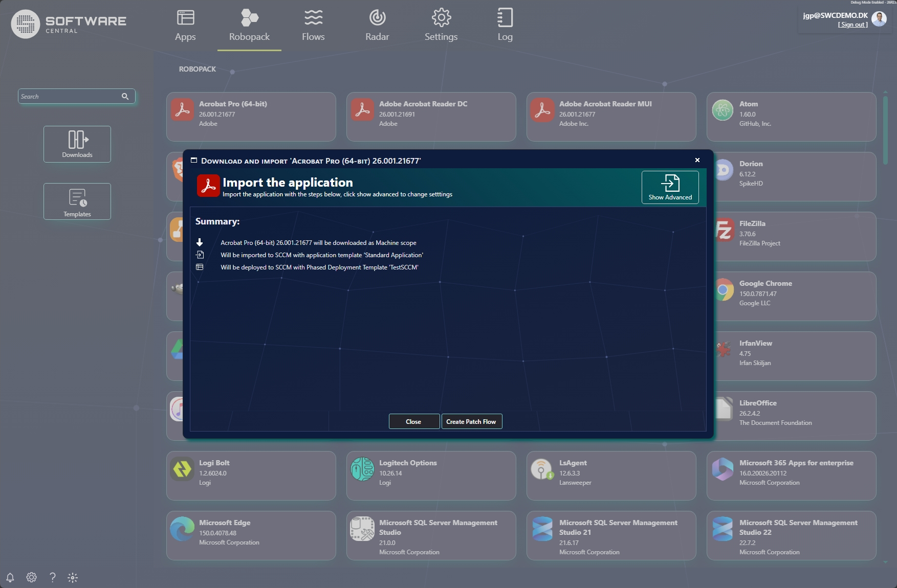The height and width of the screenshot is (588, 897).
Task: Select the IrfanView app icon
Action: click(724, 349)
